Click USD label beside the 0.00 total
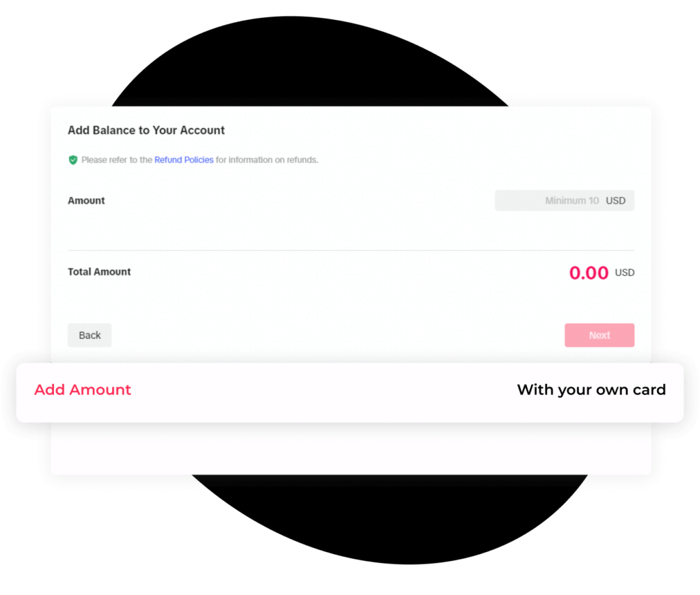 click(x=625, y=273)
